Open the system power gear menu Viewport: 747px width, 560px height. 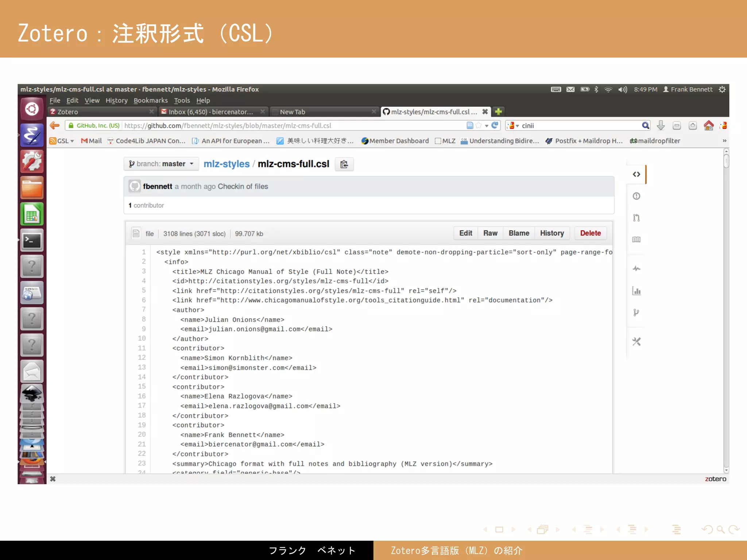tap(722, 89)
